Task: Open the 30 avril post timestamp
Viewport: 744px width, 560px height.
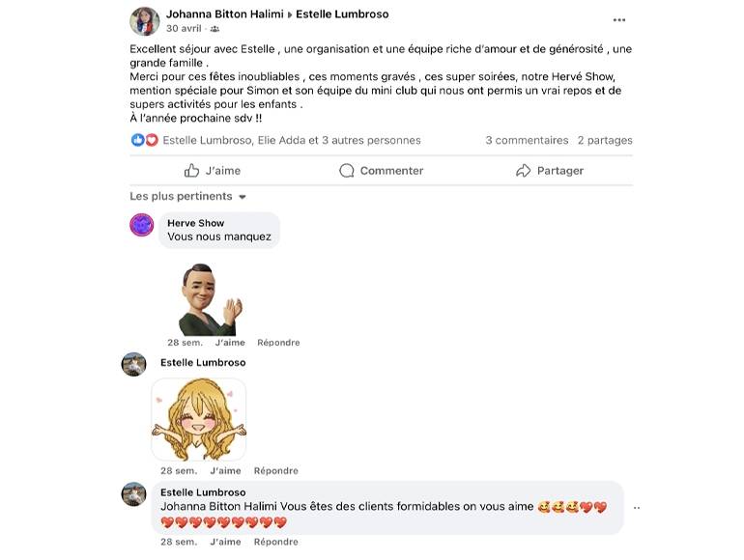Action: (184, 28)
